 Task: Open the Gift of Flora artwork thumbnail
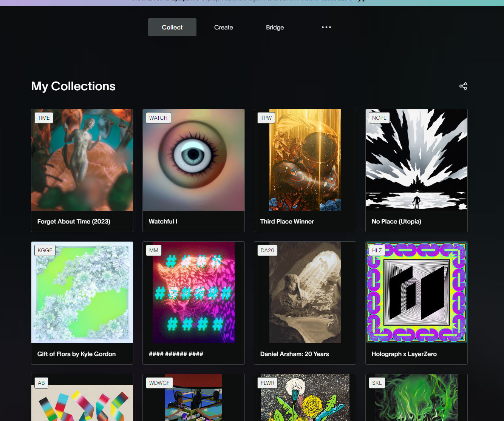point(82,292)
